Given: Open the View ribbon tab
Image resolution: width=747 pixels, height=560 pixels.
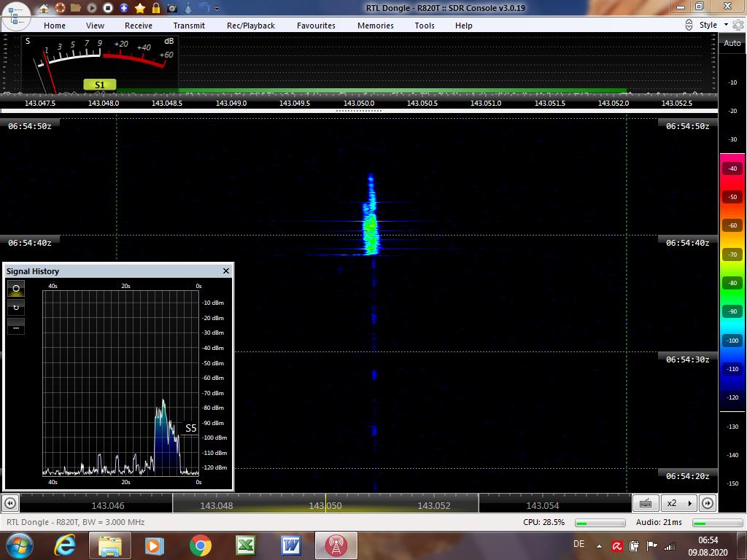Looking at the screenshot, I should coord(96,26).
